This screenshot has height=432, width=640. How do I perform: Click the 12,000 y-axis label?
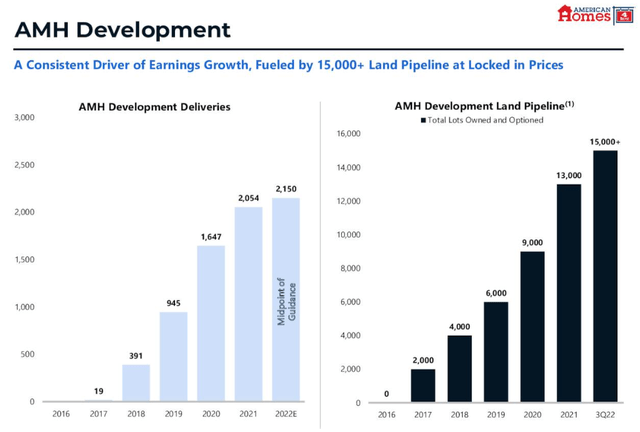pos(349,201)
